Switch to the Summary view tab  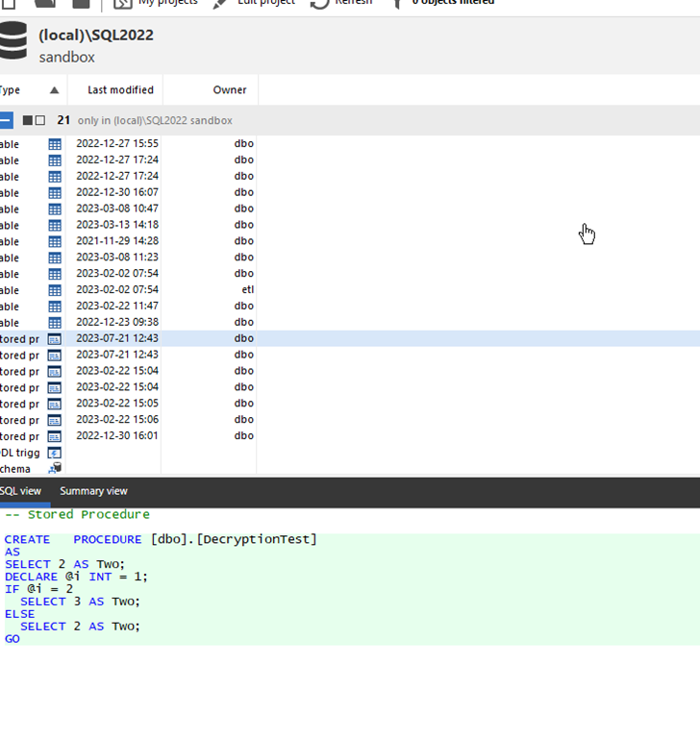tap(93, 491)
